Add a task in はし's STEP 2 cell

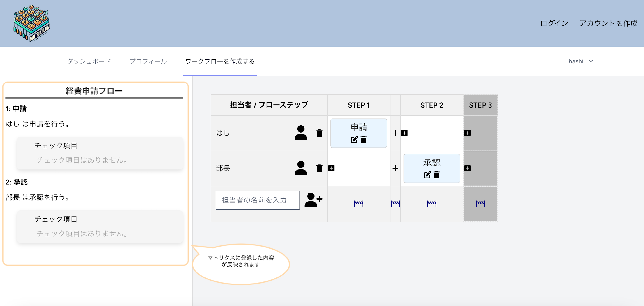pos(404,133)
